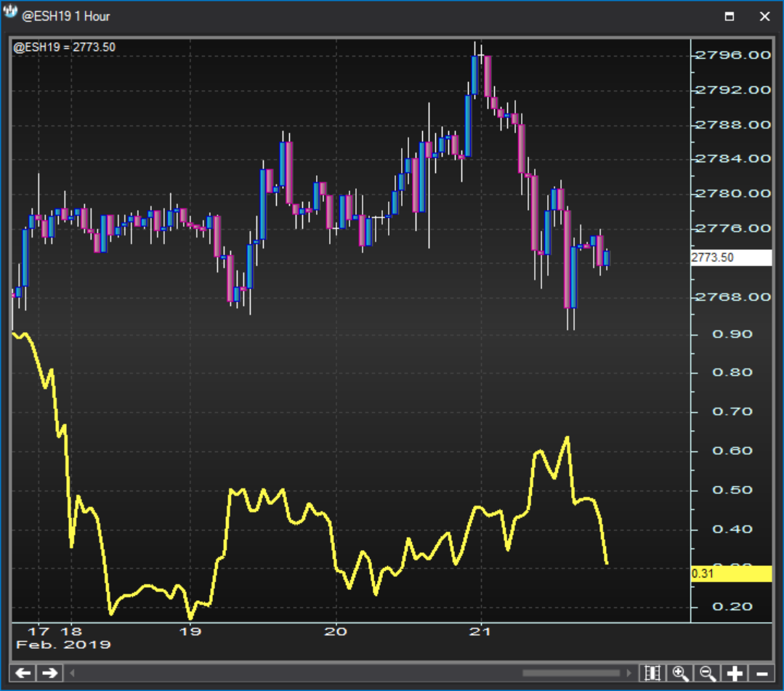The image size is (784, 691).
Task: Click the 0.90 indicator axis label
Action: [732, 334]
